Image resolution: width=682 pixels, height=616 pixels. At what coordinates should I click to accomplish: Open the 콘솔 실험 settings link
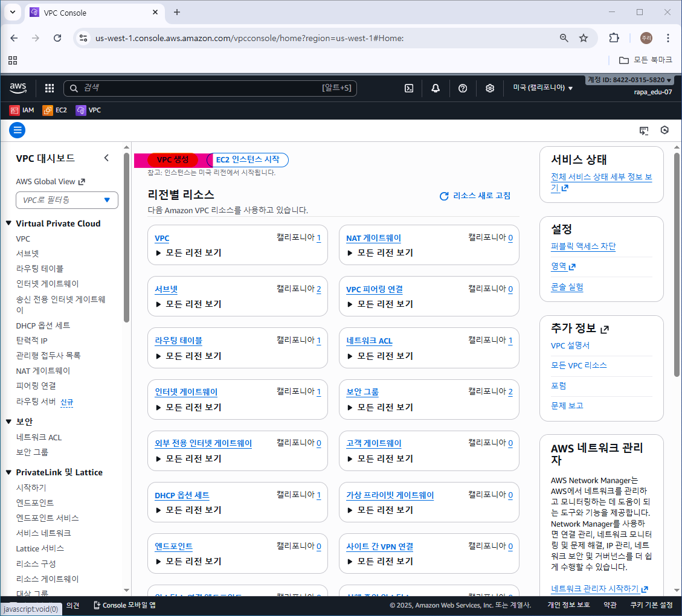click(x=567, y=287)
